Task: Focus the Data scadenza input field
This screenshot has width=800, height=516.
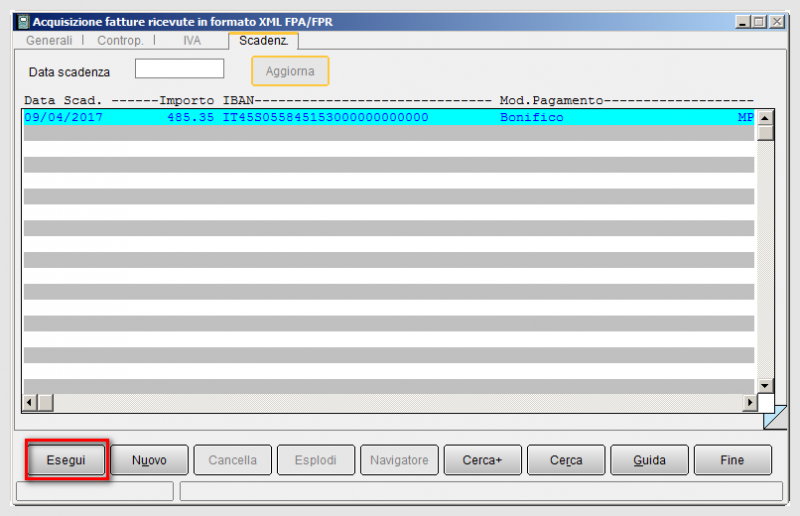Action: (179, 68)
